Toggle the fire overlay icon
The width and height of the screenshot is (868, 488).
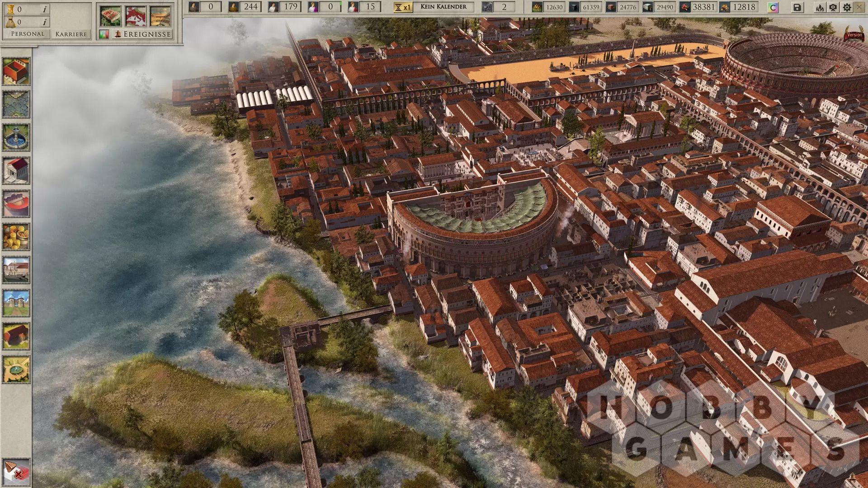tap(820, 7)
